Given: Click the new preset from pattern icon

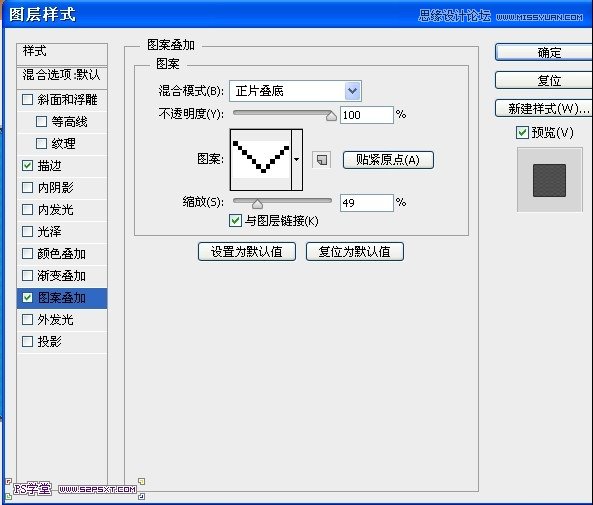Looking at the screenshot, I should pos(321,160).
